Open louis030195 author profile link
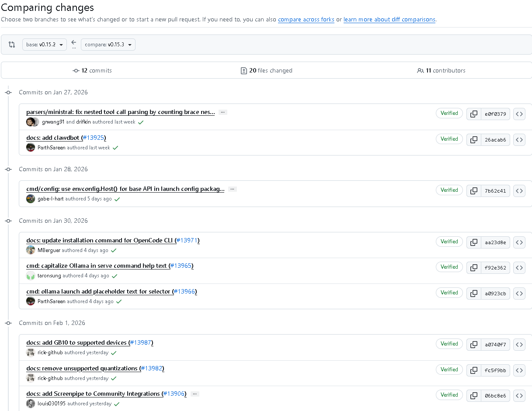Image resolution: width=532 pixels, height=411 pixels. 52,404
